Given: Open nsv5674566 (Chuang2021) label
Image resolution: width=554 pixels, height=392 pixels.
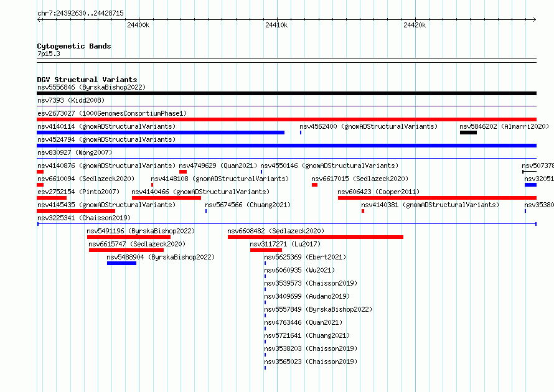Looking at the screenshot, I should [x=248, y=205].
